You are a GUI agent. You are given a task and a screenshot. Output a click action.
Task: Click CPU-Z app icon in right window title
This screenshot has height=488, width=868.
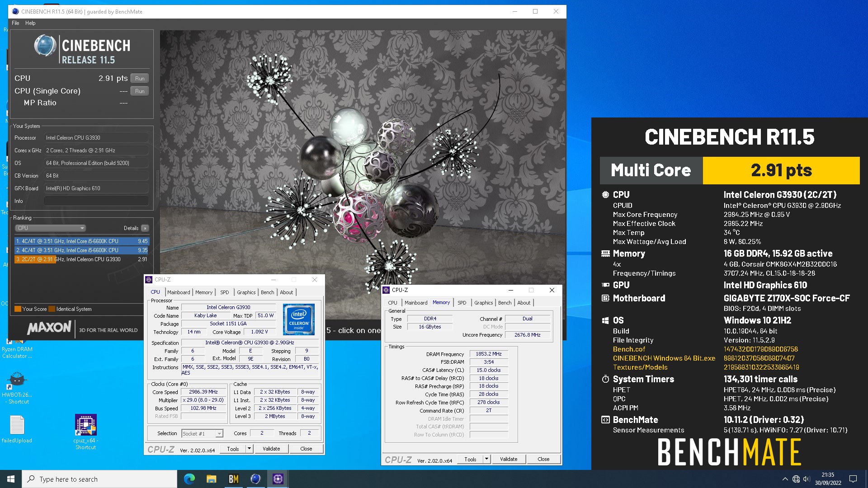pyautogui.click(x=386, y=290)
